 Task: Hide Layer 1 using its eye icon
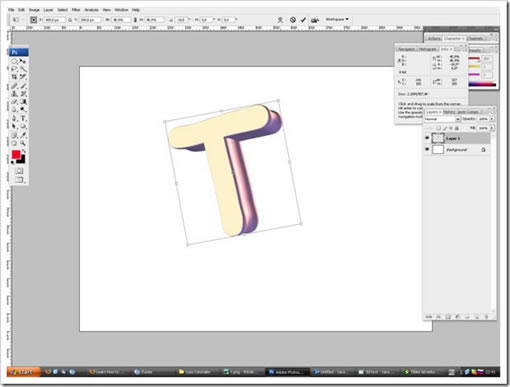pyautogui.click(x=427, y=138)
